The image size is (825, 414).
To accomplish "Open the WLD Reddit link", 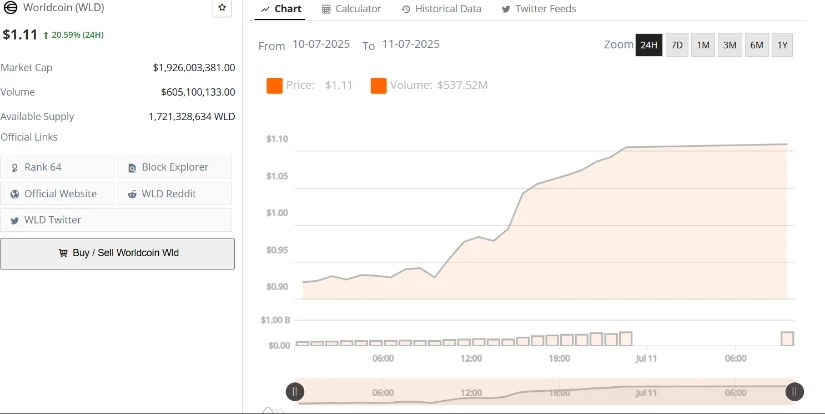I will [174, 193].
